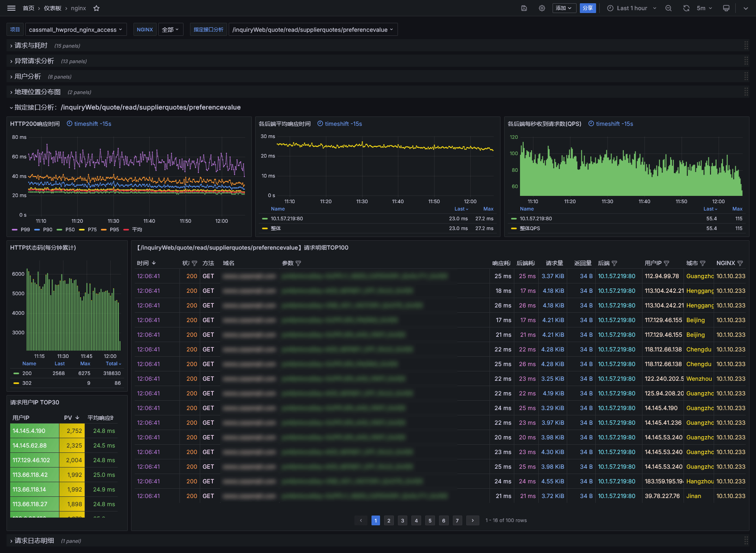This screenshot has height=553, width=756.
Task: Sort table by 时间 column header
Action: (x=143, y=263)
